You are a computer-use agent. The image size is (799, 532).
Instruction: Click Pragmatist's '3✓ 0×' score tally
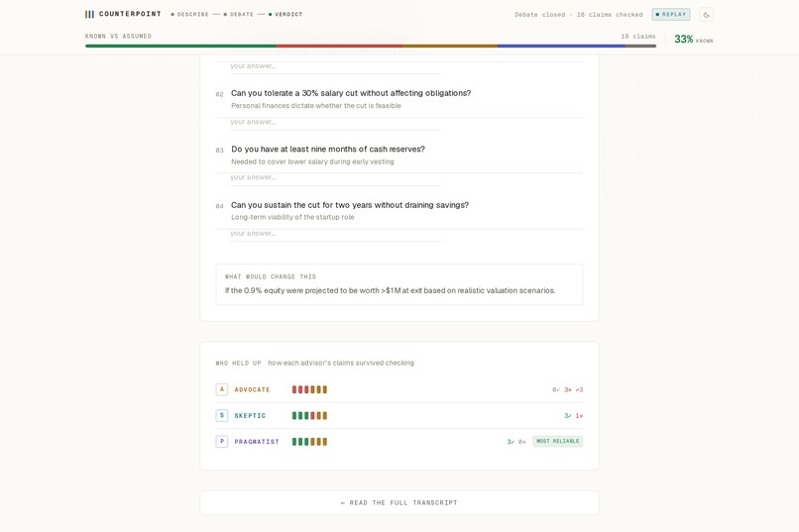(x=516, y=442)
